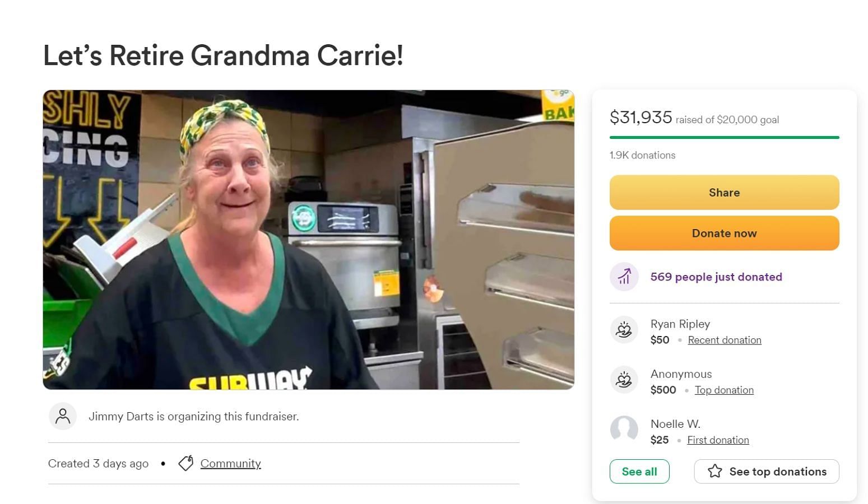
Task: Click the green fundraising progress bar
Action: (725, 137)
